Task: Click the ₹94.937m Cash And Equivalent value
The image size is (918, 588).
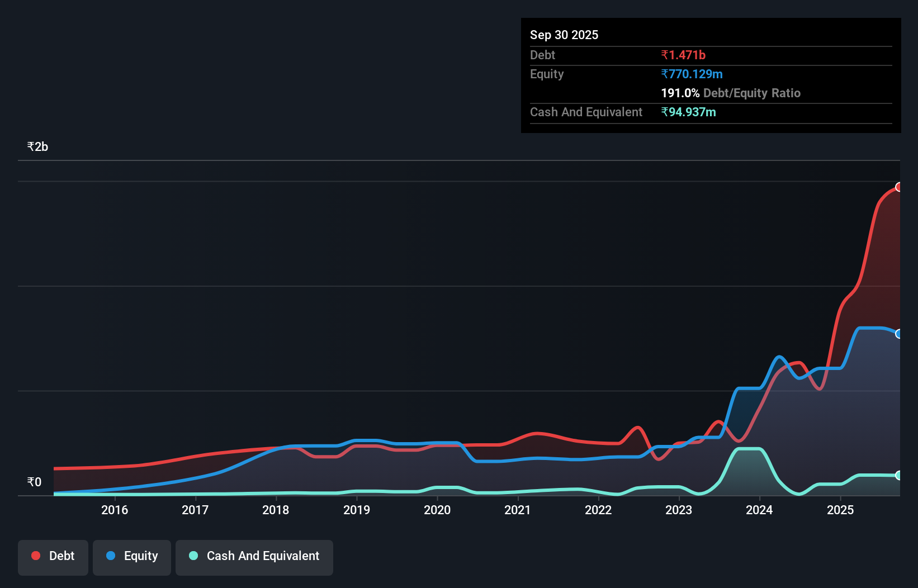Action: 689,112
